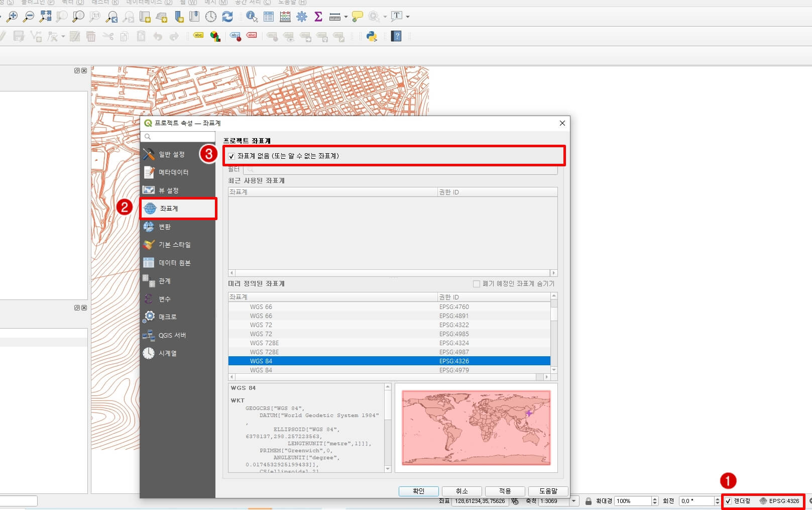Select the Text Annotation tool

[x=397, y=17]
